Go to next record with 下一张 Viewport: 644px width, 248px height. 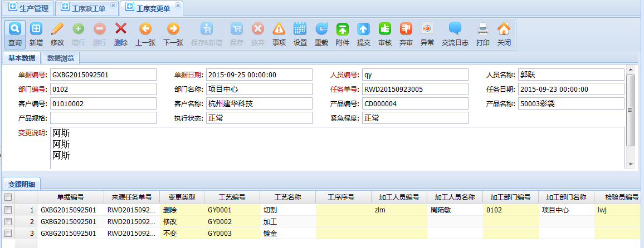click(173, 29)
